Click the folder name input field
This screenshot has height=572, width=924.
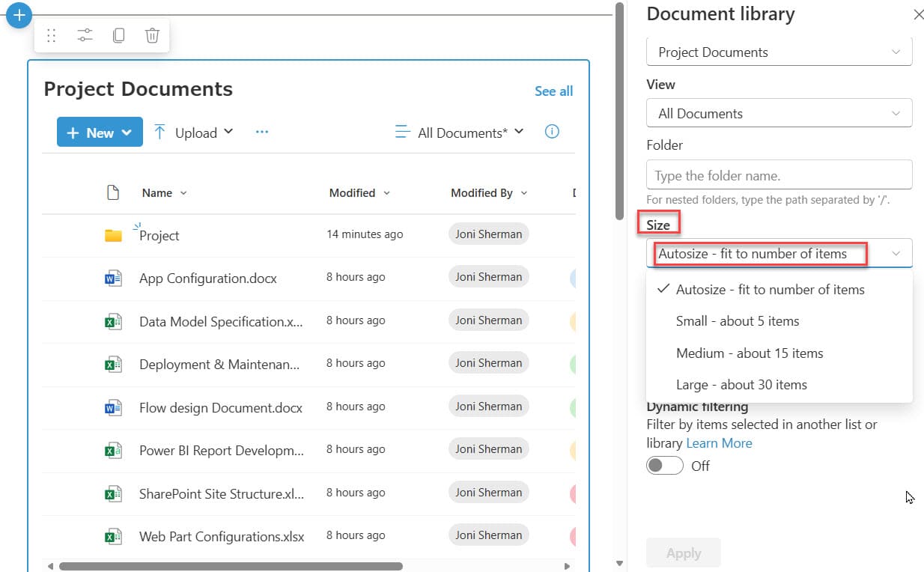pyautogui.click(x=779, y=174)
